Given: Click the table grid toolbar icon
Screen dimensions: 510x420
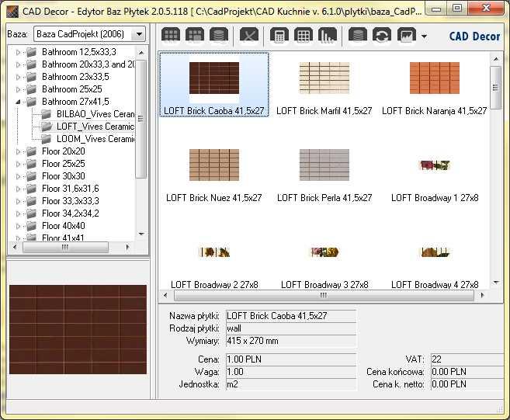Looking at the screenshot, I should click(304, 34).
